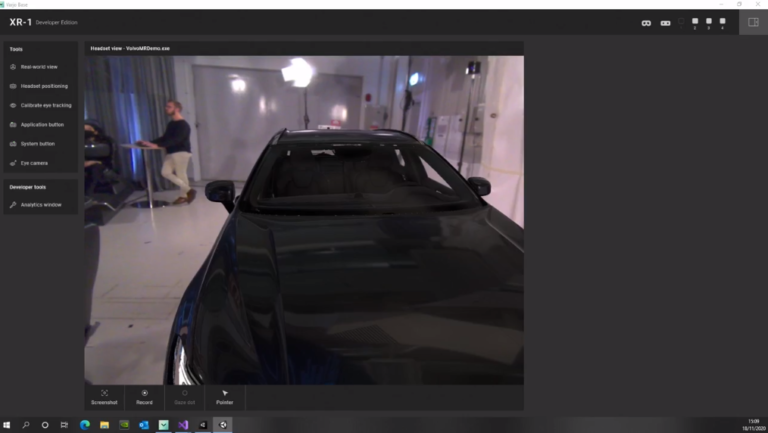Select base station indicator 2
The image size is (768, 433).
point(695,22)
